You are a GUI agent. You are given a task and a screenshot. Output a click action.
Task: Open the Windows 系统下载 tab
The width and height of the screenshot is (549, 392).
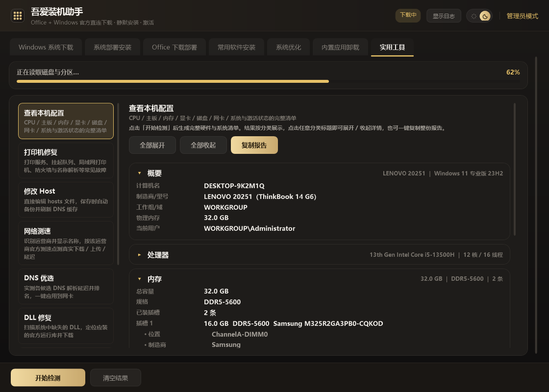coord(46,47)
